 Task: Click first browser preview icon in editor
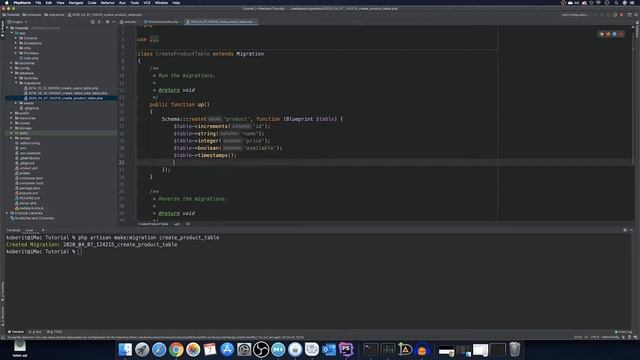[x=601, y=34]
